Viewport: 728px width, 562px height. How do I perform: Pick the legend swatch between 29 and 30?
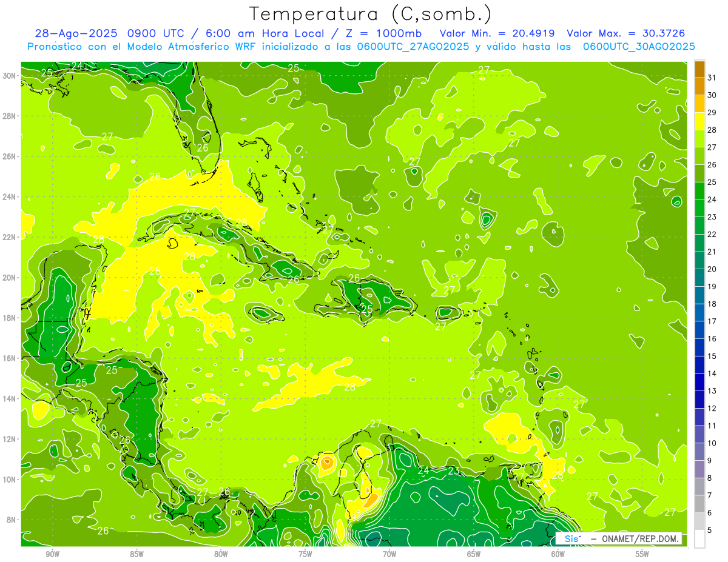pos(699,104)
